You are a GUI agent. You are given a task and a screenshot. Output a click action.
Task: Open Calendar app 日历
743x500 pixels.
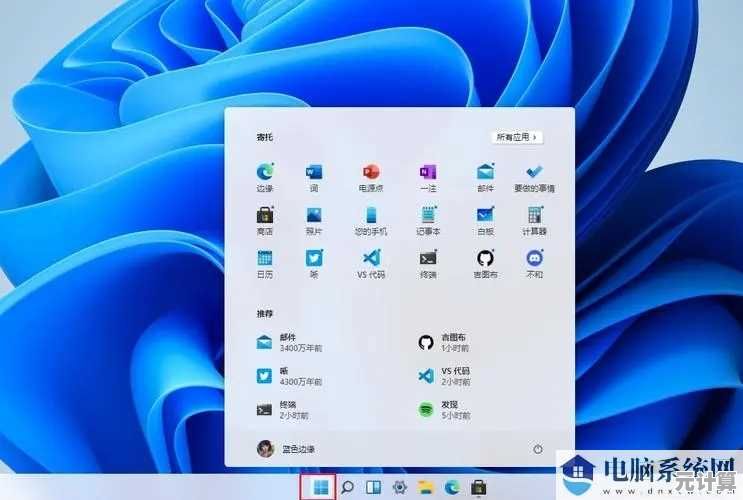click(x=265, y=264)
